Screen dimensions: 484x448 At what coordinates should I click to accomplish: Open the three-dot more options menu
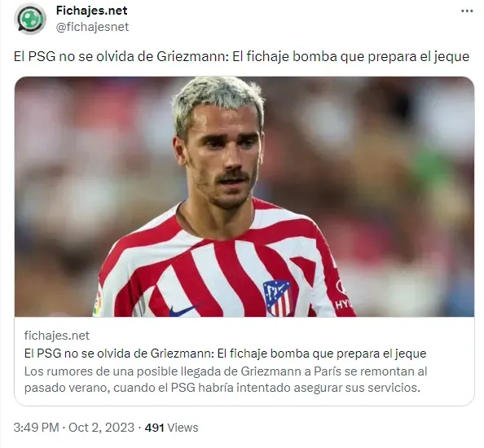[x=467, y=11]
